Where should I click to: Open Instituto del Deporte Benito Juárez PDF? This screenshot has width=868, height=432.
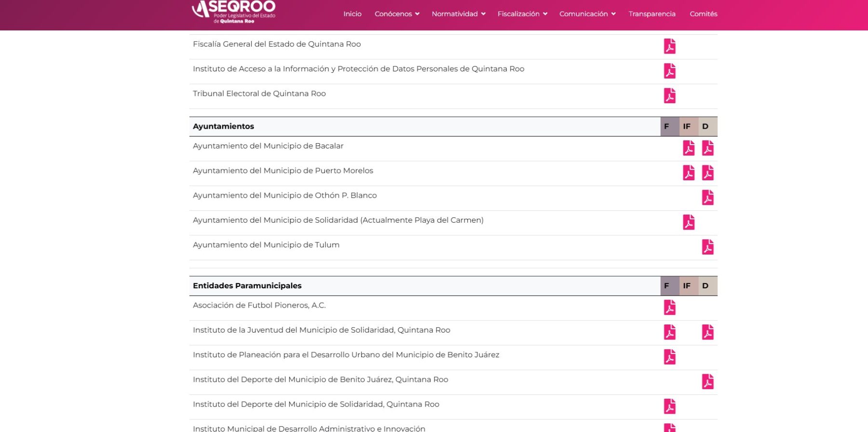point(707,382)
